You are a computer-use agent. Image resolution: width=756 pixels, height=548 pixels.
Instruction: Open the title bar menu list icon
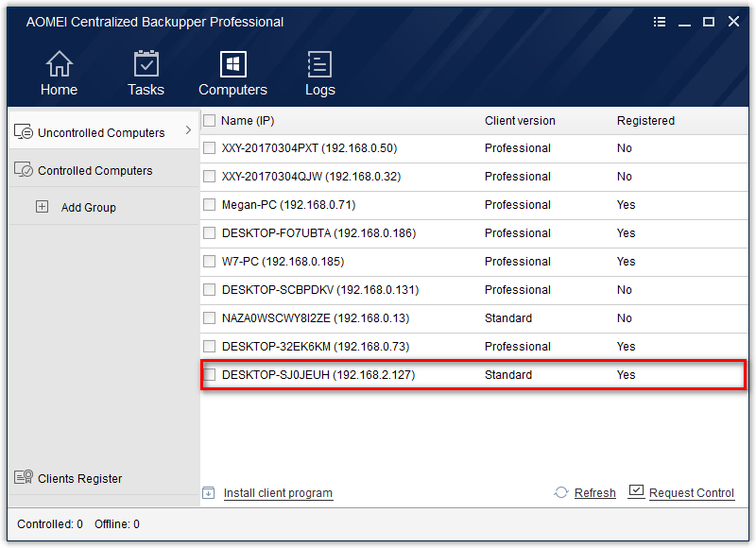click(659, 22)
